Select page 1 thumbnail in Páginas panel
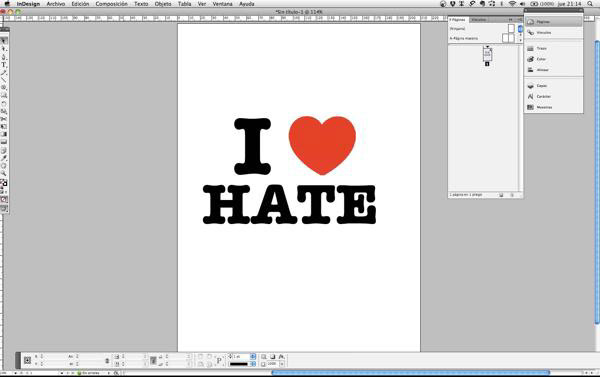Screen dimensions: 600x377 coord(487,54)
